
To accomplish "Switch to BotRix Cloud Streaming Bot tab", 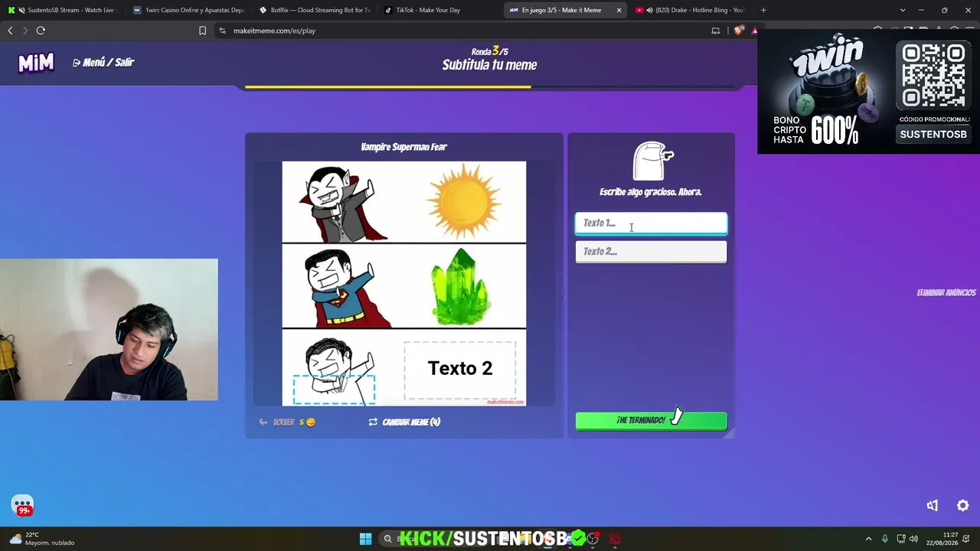I will click(314, 10).
